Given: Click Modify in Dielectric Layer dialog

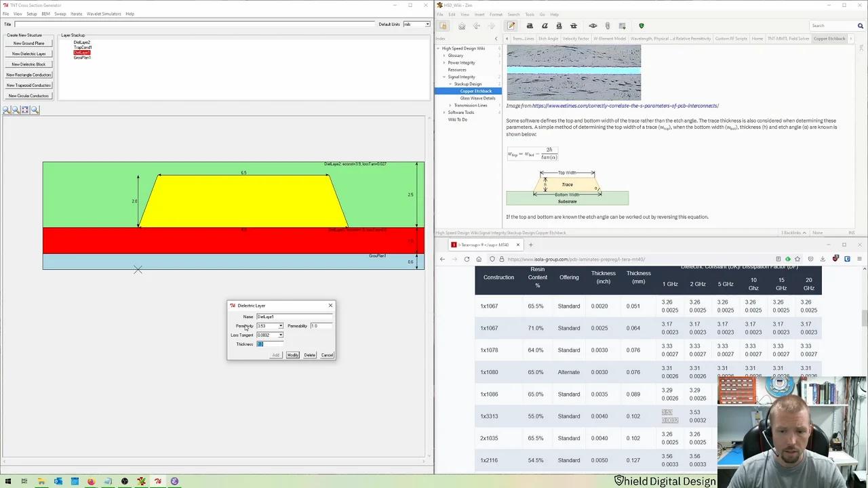Looking at the screenshot, I should pyautogui.click(x=292, y=355).
